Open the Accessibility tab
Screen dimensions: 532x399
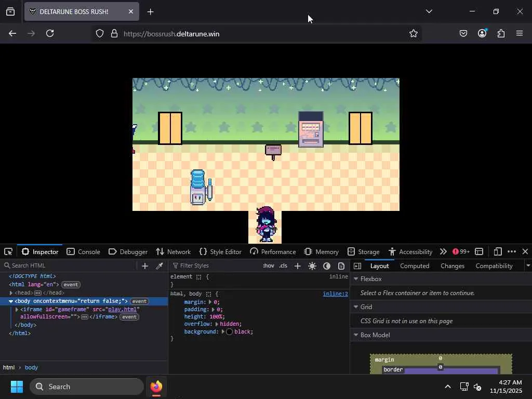410,252
